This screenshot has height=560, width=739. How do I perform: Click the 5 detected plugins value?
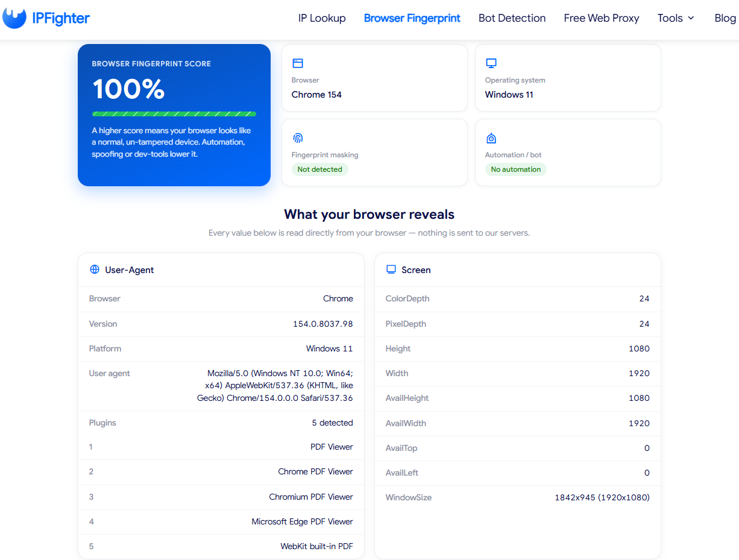[333, 423]
